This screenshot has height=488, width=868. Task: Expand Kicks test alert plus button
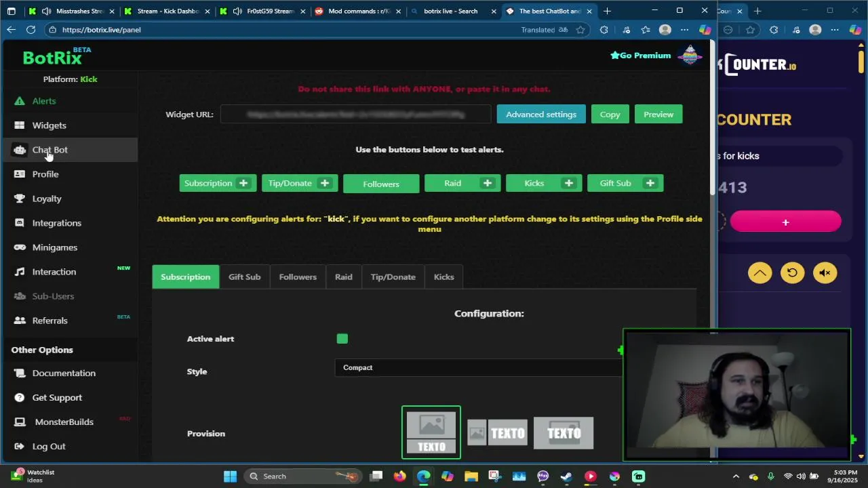(568, 183)
